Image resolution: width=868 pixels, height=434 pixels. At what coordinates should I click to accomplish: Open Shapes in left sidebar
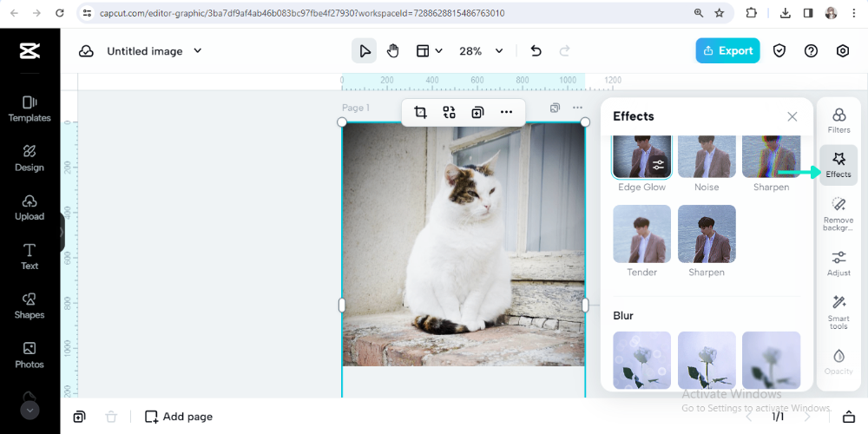(x=30, y=303)
